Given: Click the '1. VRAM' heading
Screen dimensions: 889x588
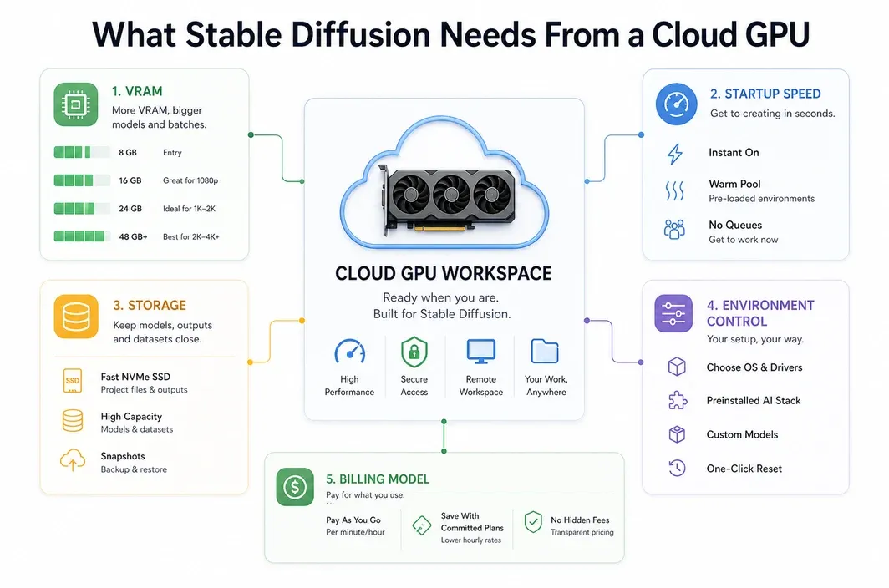Looking at the screenshot, I should [x=137, y=91].
